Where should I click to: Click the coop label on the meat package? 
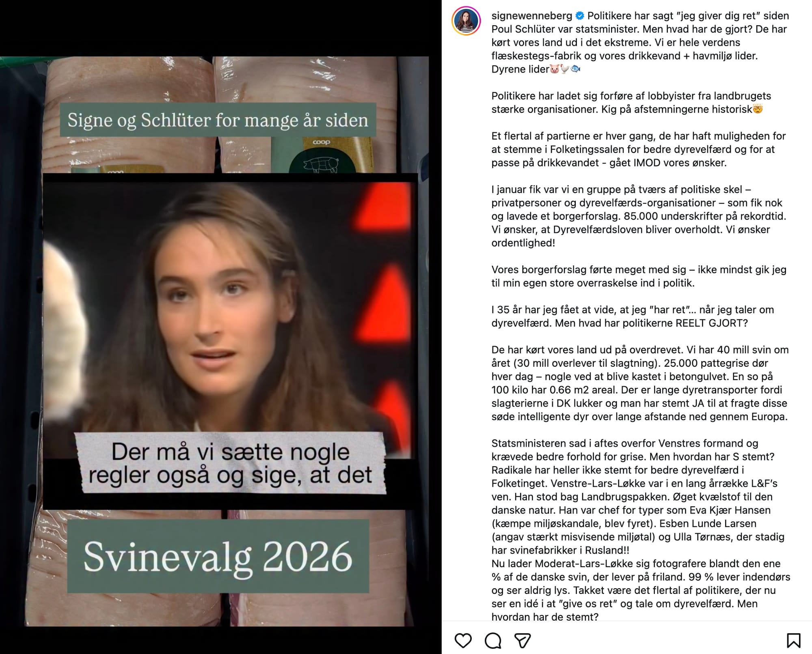(x=322, y=142)
